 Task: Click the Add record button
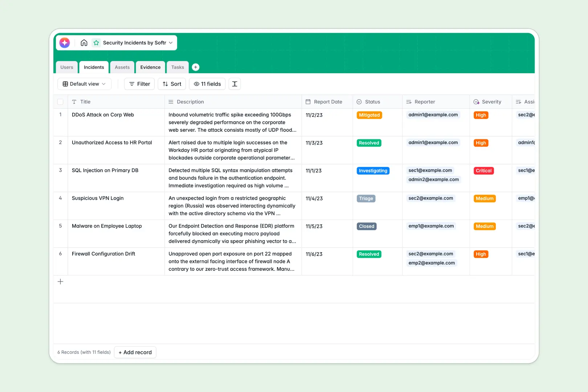(135, 352)
